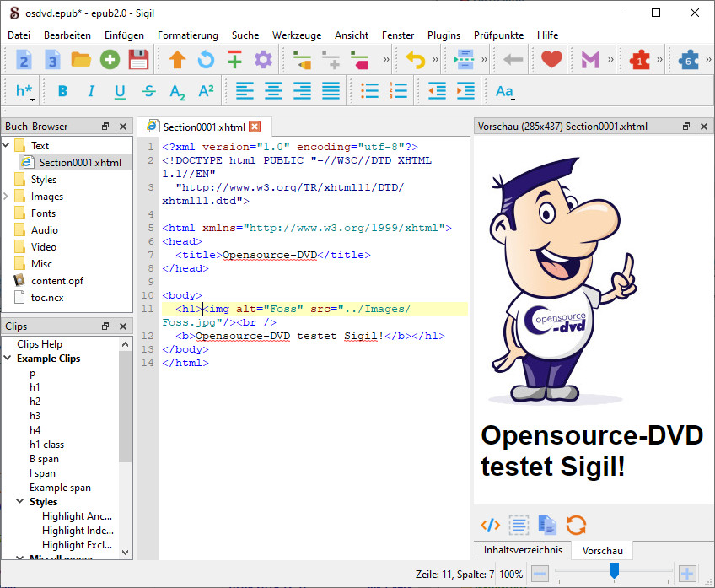Screen dimensions: 715x588
Task: Click the Save floppy disk icon
Action: (x=138, y=60)
